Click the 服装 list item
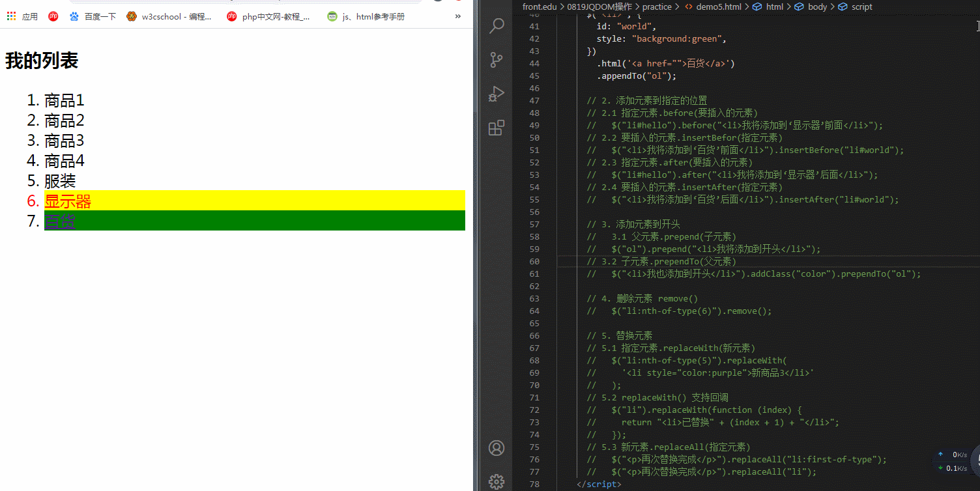This screenshot has width=980, height=491. 60,181
